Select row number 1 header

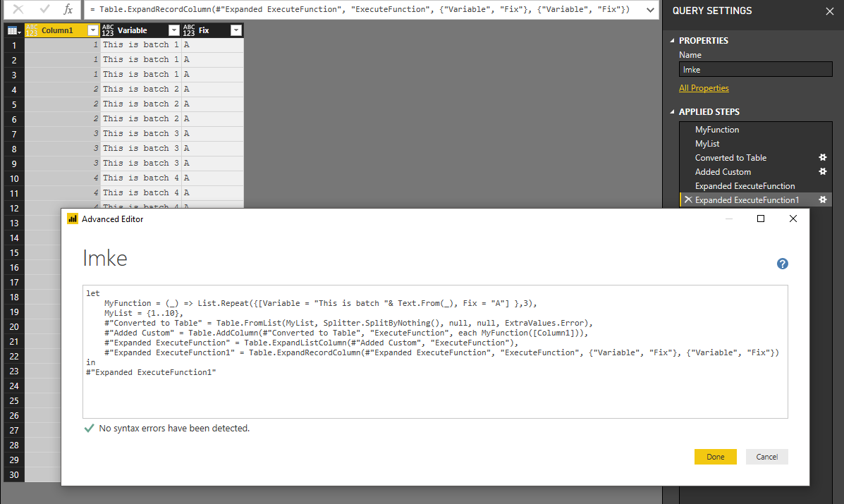14,45
